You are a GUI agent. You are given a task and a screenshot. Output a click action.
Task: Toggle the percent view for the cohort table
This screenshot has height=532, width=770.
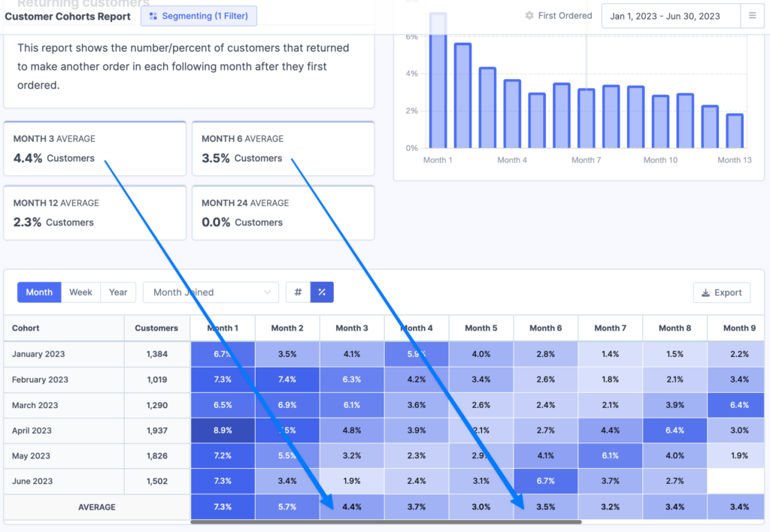pos(322,292)
